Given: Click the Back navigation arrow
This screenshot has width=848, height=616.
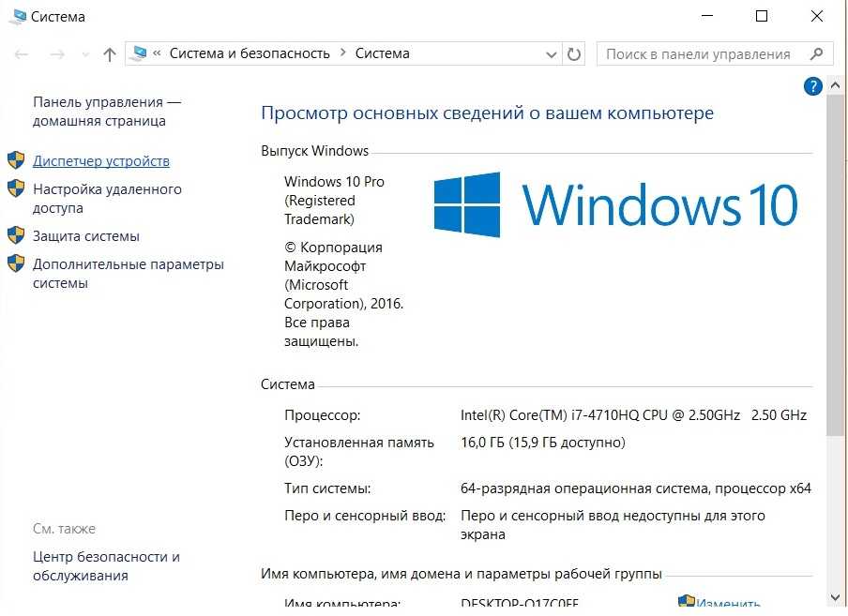Looking at the screenshot, I should point(23,54).
